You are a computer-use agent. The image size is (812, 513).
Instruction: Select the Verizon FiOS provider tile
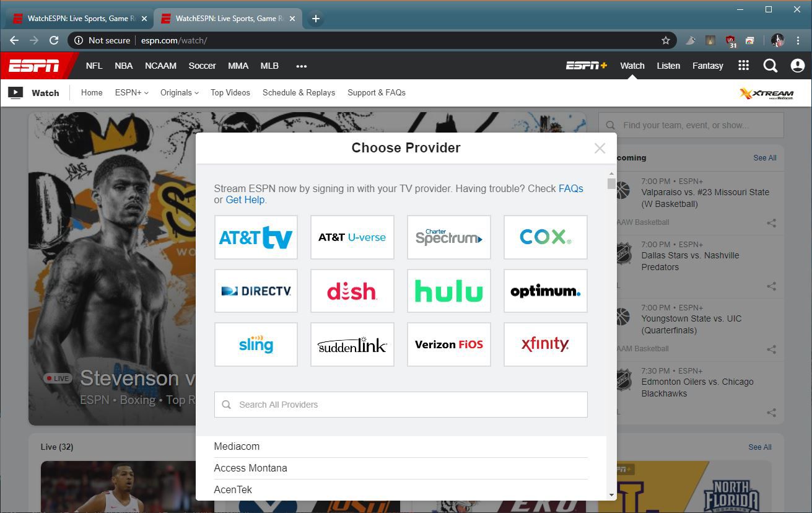click(x=449, y=344)
